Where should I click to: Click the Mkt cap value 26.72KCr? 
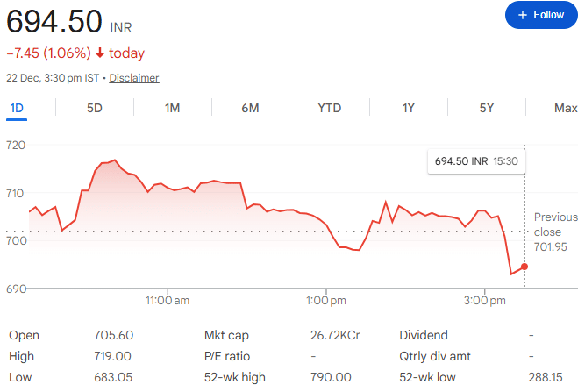point(335,335)
